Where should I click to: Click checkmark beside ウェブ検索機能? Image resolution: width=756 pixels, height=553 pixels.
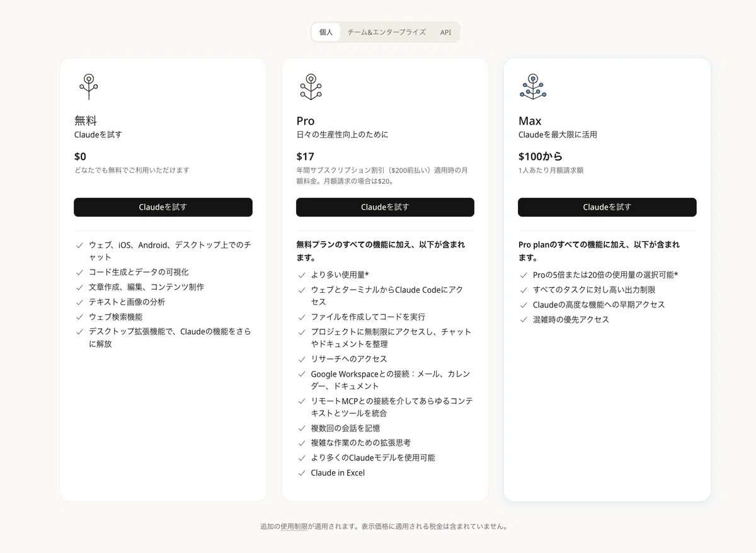[79, 317]
